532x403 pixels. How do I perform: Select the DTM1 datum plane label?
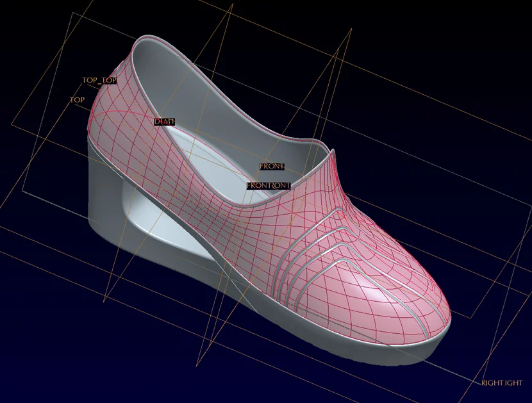164,121
